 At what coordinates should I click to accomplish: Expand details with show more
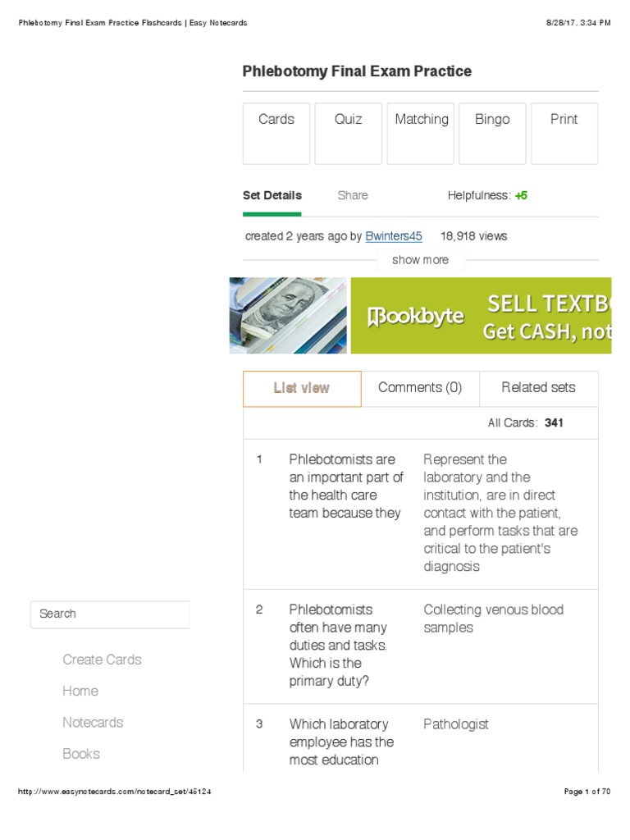click(x=420, y=260)
